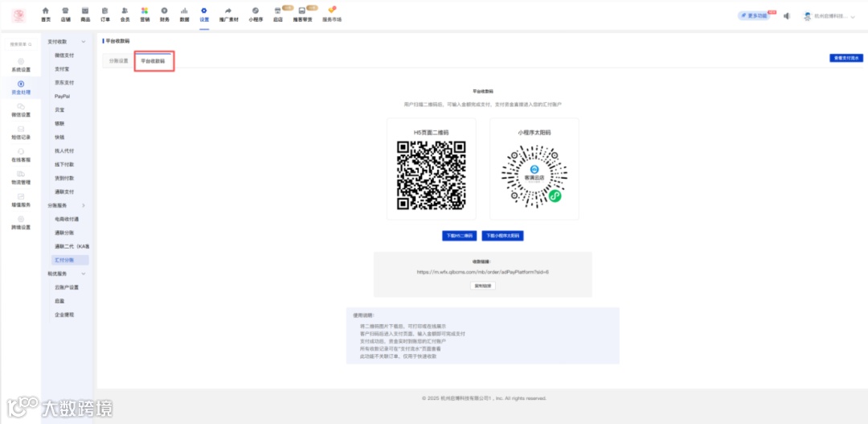
Task: Open 增值服务 in left sidebar
Action: click(21, 200)
